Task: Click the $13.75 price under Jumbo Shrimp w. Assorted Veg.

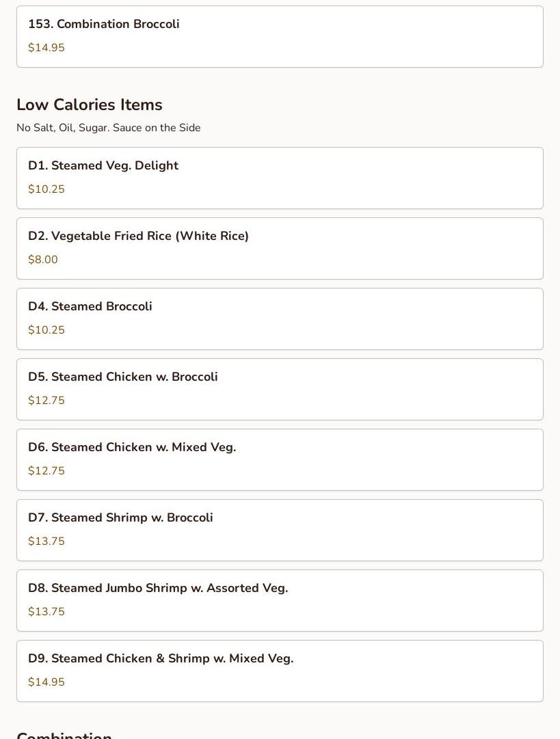Action: click(46, 612)
